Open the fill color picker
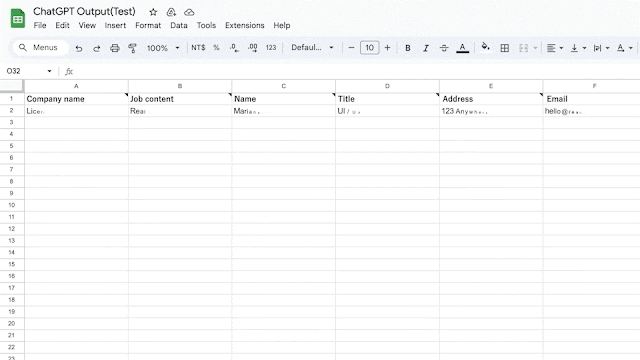The image size is (640, 360). [x=485, y=47]
